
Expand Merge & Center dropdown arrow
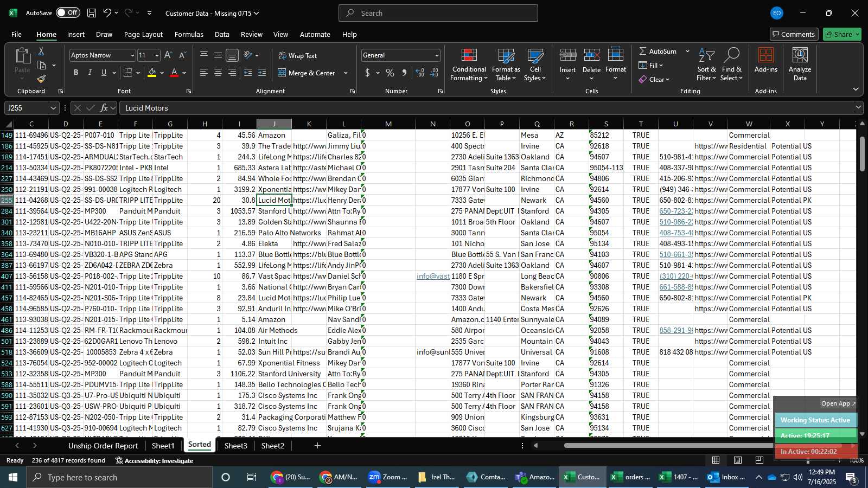(x=346, y=73)
